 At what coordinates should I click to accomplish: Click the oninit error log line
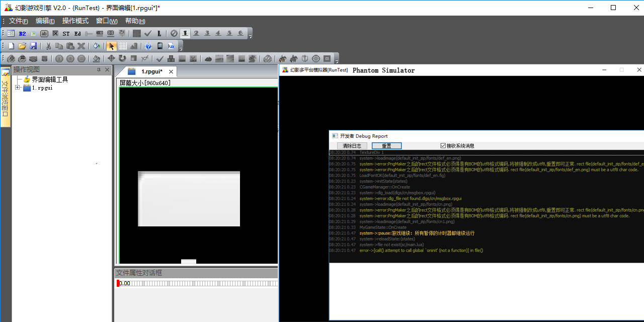[x=421, y=251]
